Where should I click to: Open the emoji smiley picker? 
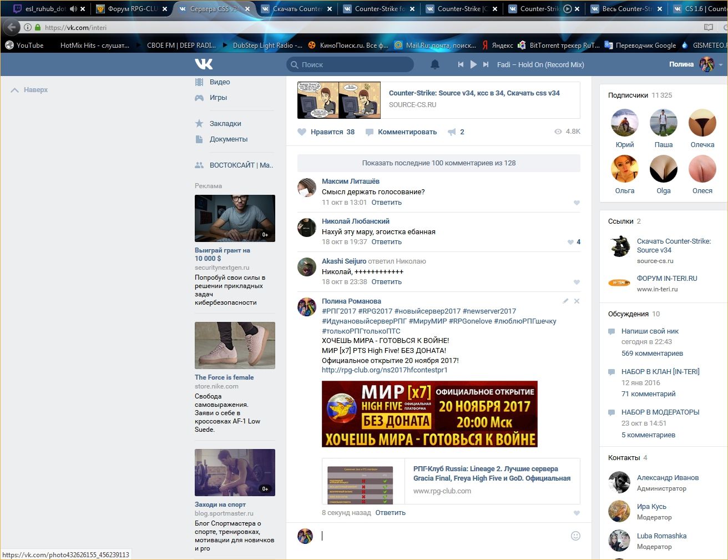click(x=575, y=536)
